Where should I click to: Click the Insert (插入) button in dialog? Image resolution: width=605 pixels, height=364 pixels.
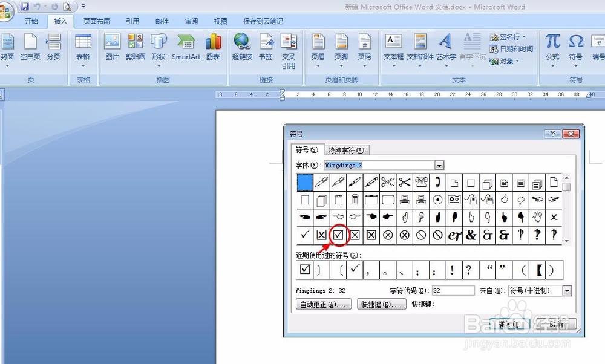click(509, 324)
